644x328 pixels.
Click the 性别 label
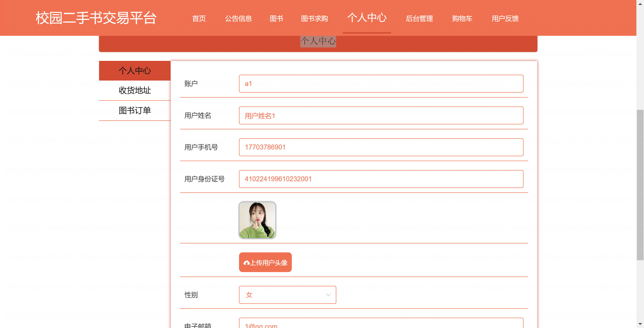point(191,295)
